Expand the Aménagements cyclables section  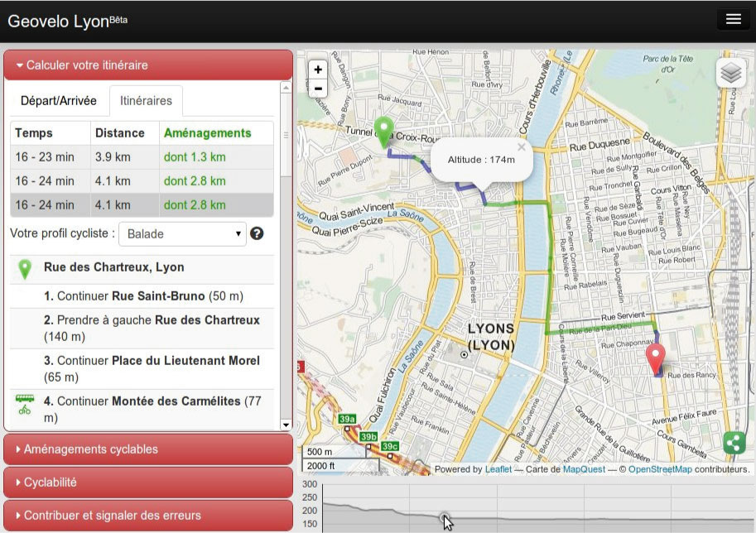pos(147,449)
